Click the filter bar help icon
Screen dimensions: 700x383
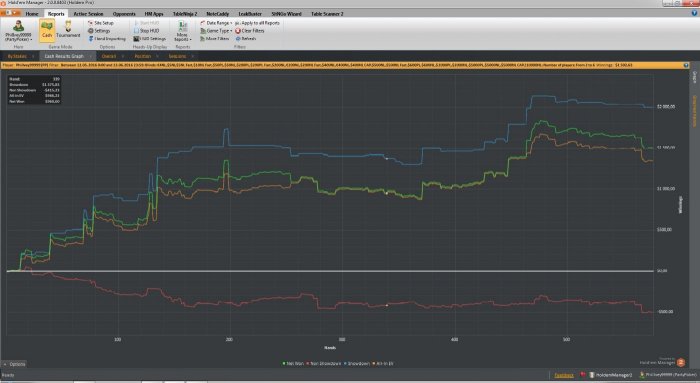point(686,65)
